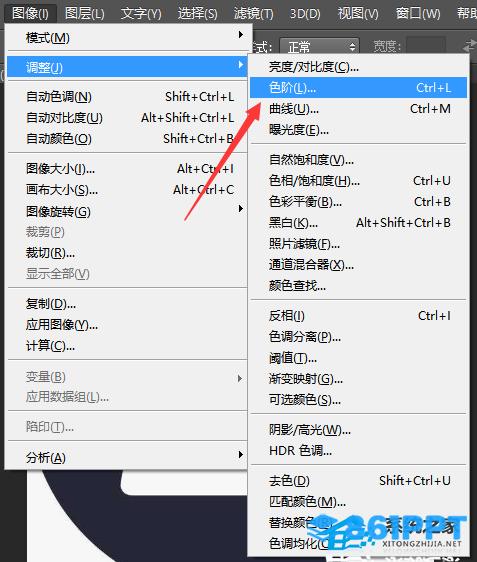Select 可选颜色(S) from adjustments
477x562 pixels.
(x=358, y=399)
